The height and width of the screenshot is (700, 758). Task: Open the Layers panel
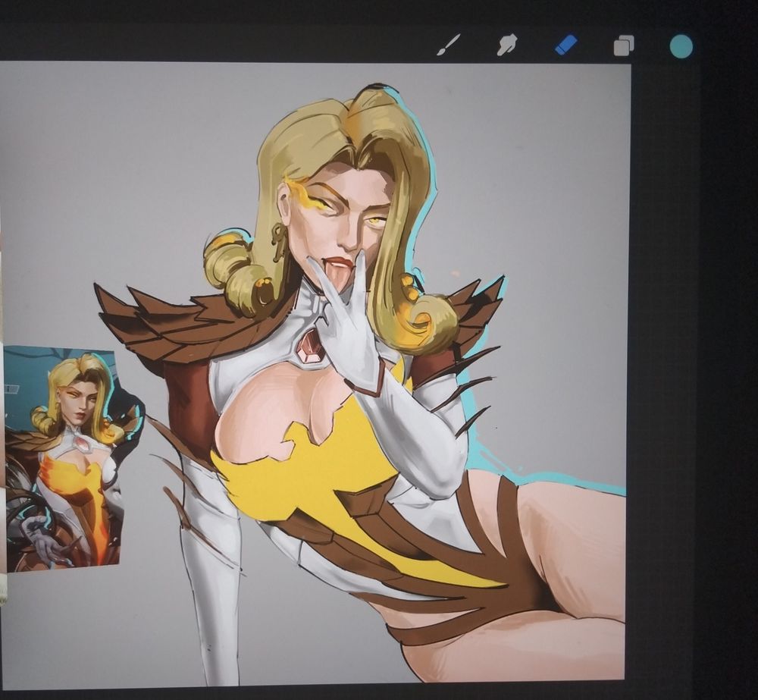tap(624, 46)
